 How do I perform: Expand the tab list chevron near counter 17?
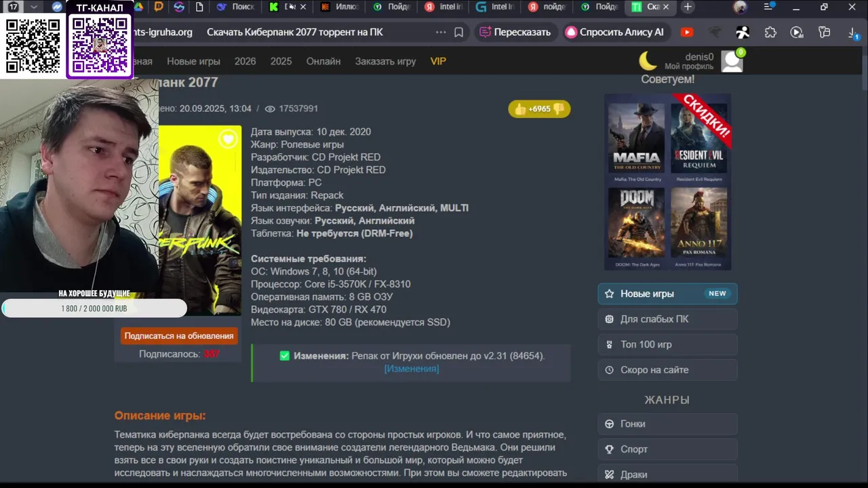click(33, 7)
